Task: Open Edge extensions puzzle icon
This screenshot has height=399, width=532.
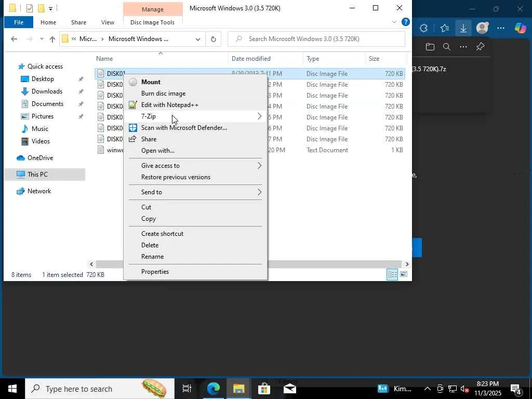Action: coord(424,28)
